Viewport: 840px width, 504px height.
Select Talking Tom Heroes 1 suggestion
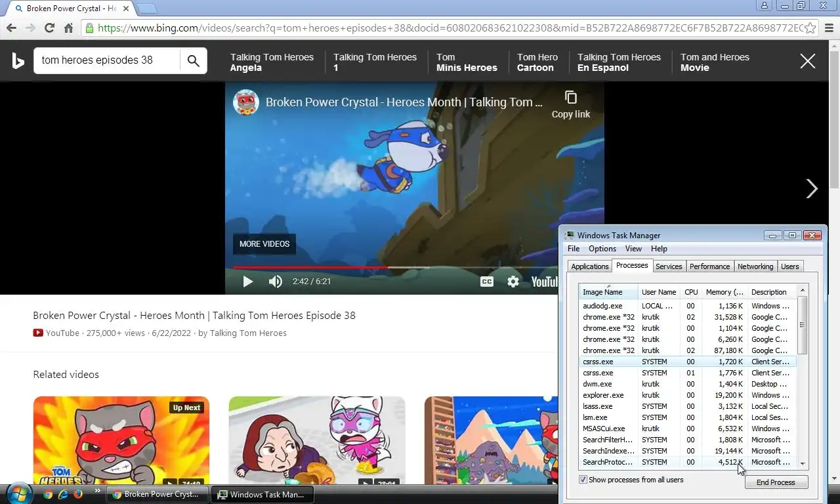[375, 62]
